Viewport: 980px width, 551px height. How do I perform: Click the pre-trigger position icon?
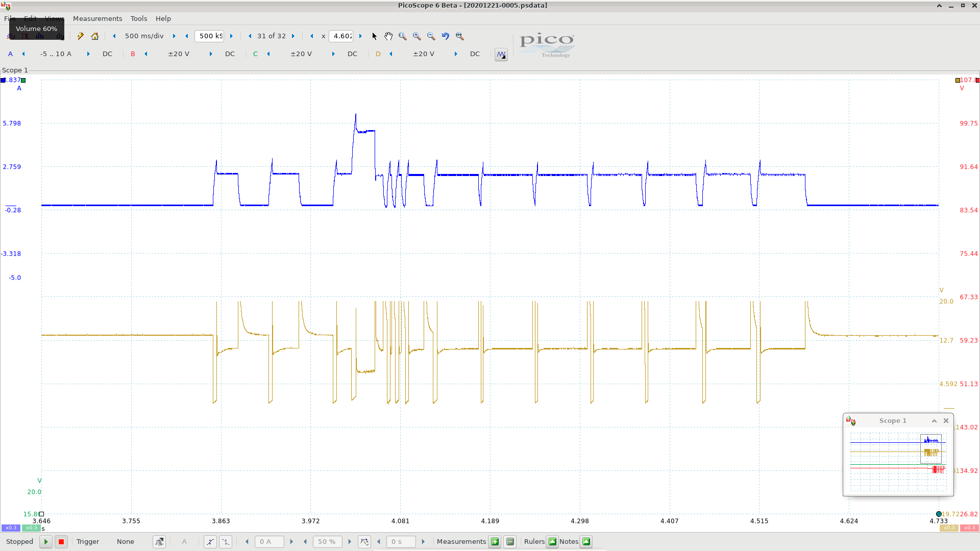364,542
